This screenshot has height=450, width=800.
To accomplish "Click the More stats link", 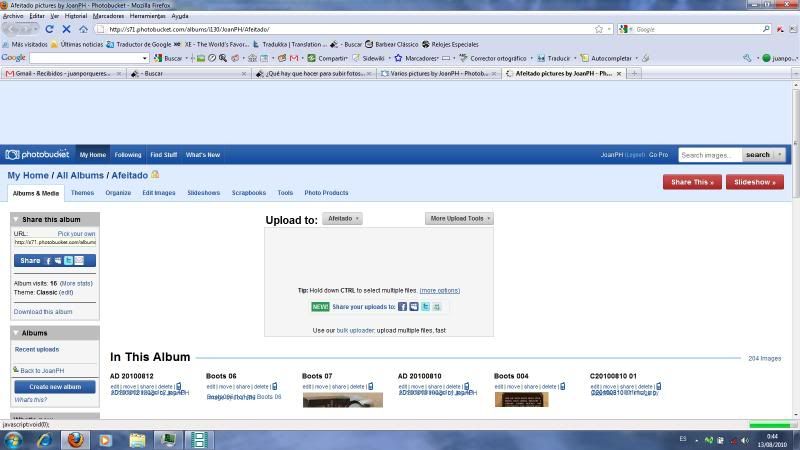I will (x=76, y=283).
